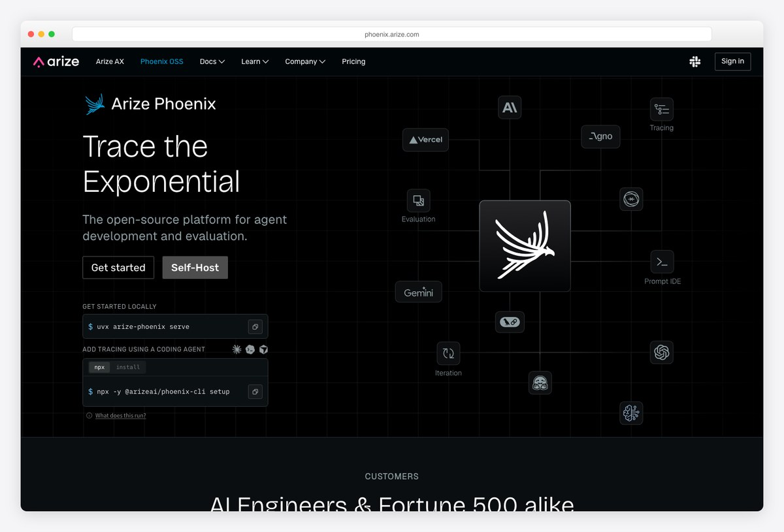Expand the Learn dropdown menu
The height and width of the screenshot is (532, 784).
255,61
